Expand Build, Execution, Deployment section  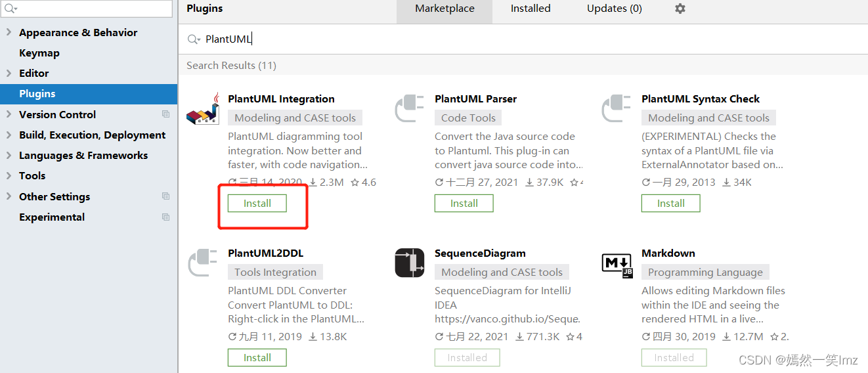point(9,135)
